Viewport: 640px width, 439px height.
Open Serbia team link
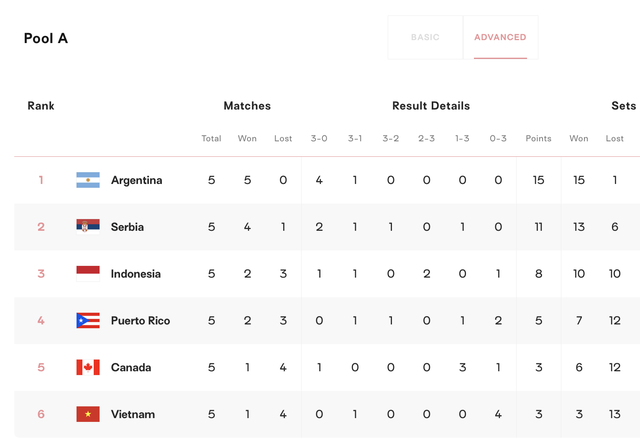[127, 227]
